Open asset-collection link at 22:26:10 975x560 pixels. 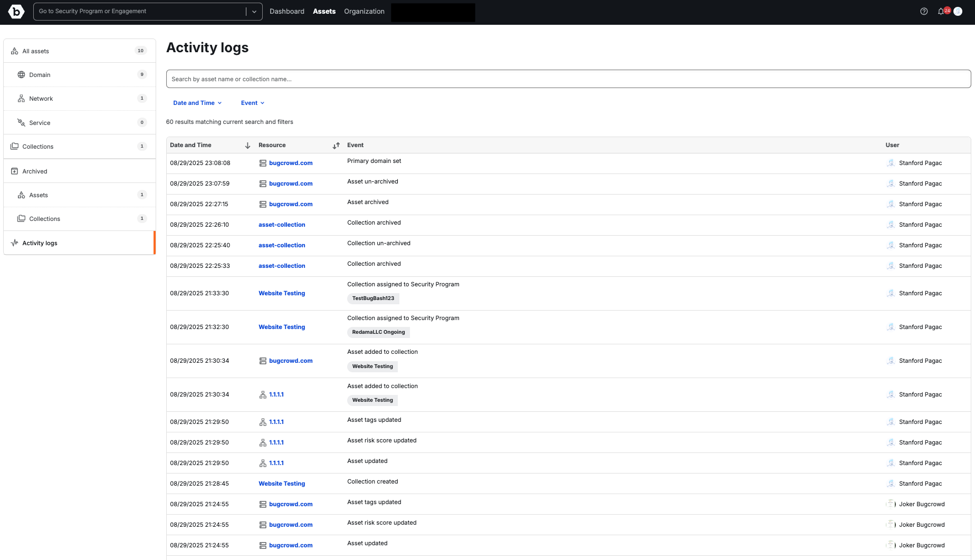pyautogui.click(x=282, y=225)
